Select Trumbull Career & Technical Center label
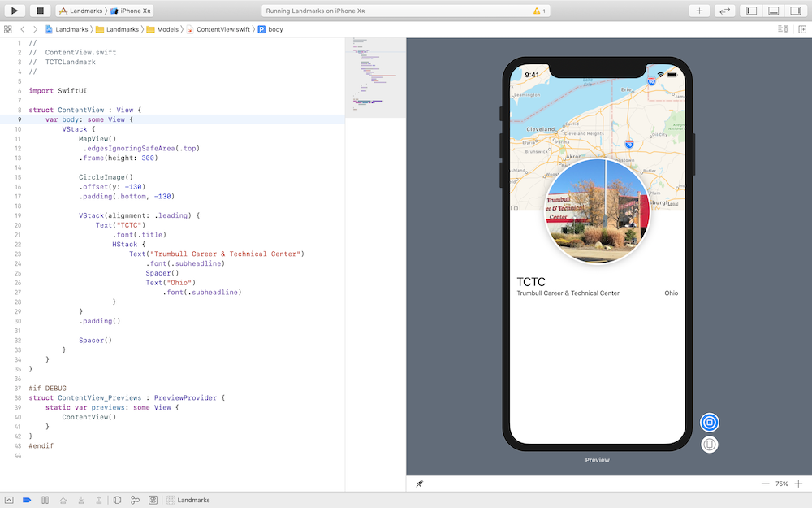The image size is (812, 508). (x=568, y=293)
